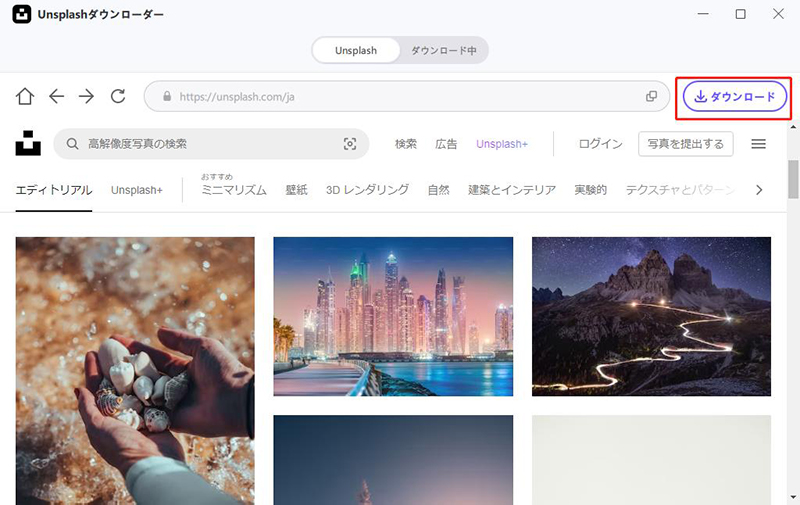Click the vertical scrollbar thumb
The image size is (800, 505).
point(793,179)
